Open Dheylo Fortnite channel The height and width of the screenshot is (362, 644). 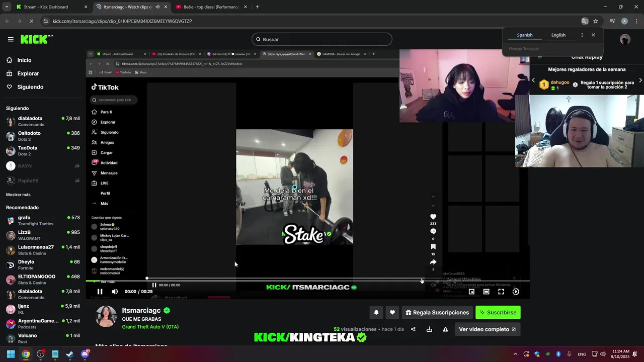pyautogui.click(x=43, y=265)
